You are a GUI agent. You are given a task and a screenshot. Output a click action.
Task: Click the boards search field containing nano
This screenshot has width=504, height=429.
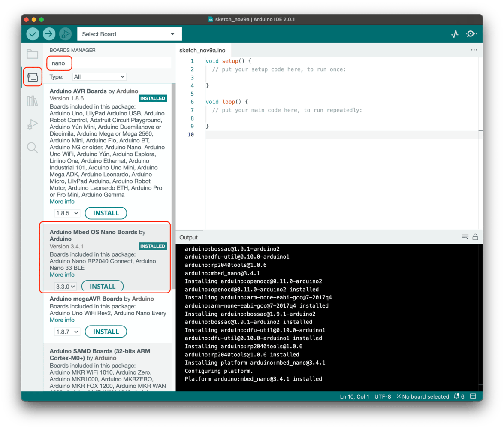pyautogui.click(x=109, y=63)
